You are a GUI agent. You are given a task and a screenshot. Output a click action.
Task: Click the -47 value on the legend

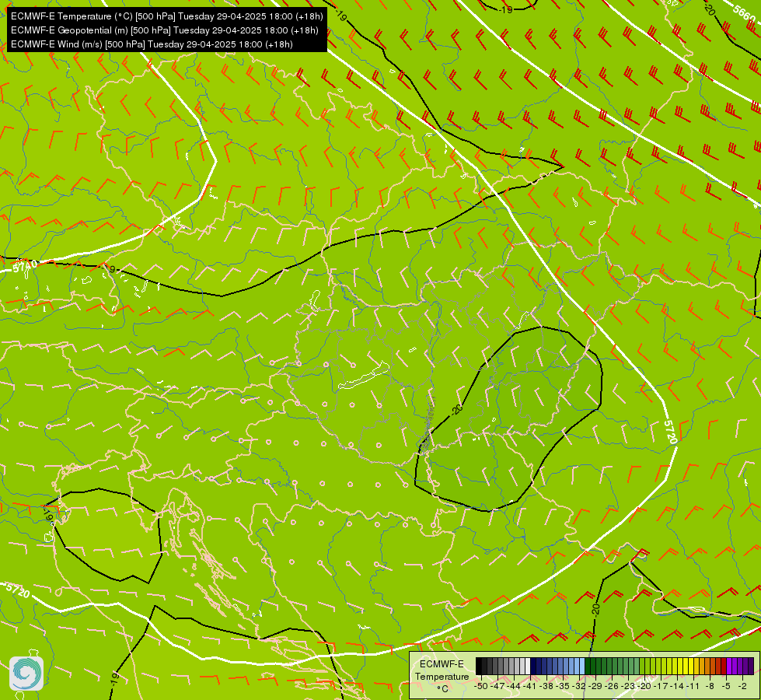497,687
